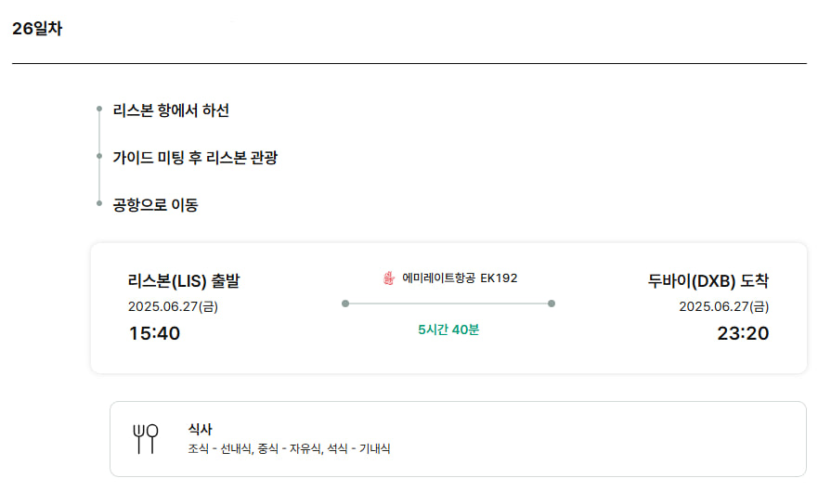
Task: Click the 공항으로 이동 itinerary step
Action: (155, 204)
